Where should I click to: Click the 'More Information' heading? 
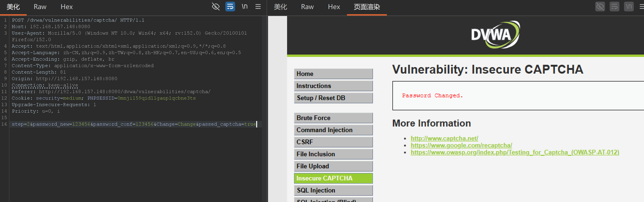(x=431, y=123)
